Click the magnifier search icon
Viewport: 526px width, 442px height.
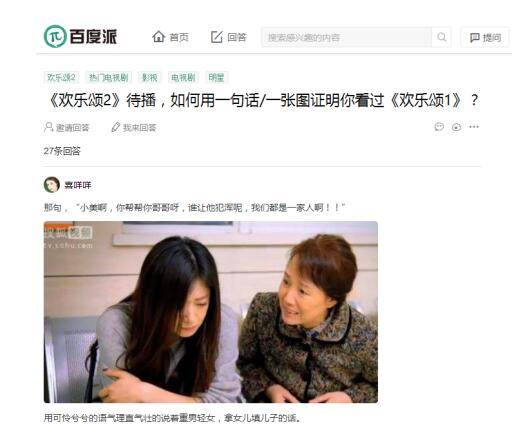pyautogui.click(x=441, y=37)
